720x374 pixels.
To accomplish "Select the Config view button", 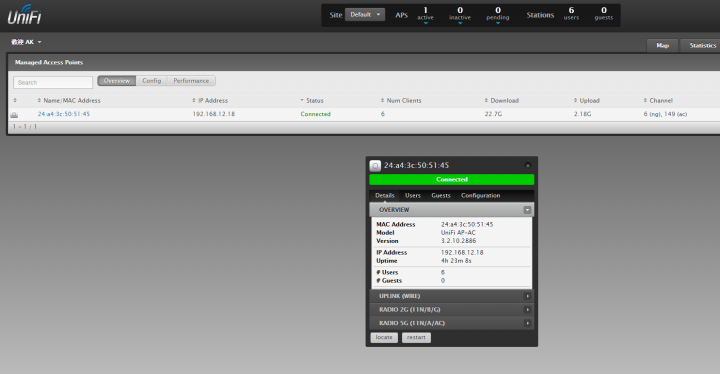I will pos(152,81).
